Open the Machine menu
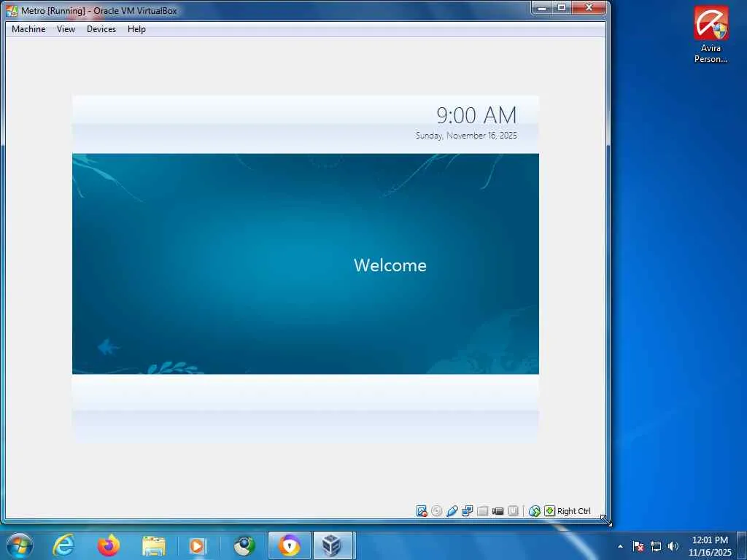This screenshot has height=560, width=747. [28, 29]
